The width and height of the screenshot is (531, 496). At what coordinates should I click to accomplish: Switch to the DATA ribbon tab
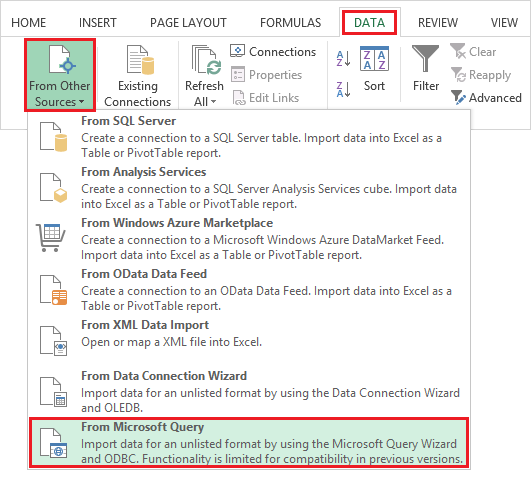tap(369, 23)
